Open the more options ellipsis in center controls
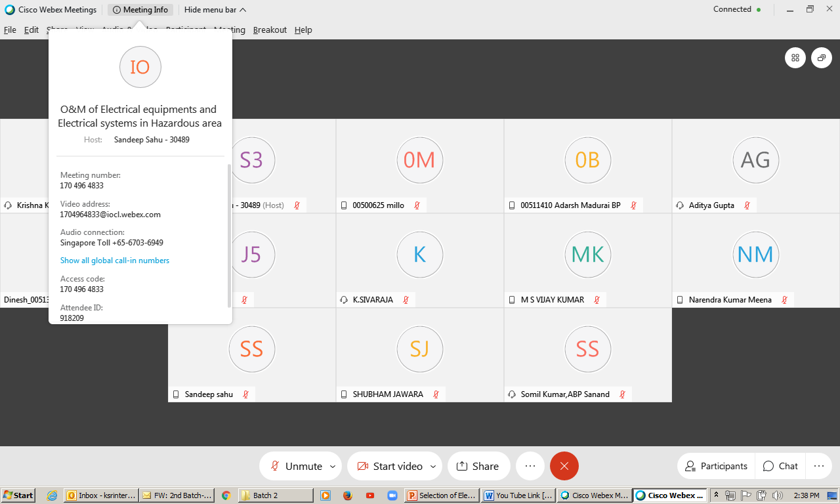Image resolution: width=840 pixels, height=504 pixels. [530, 466]
